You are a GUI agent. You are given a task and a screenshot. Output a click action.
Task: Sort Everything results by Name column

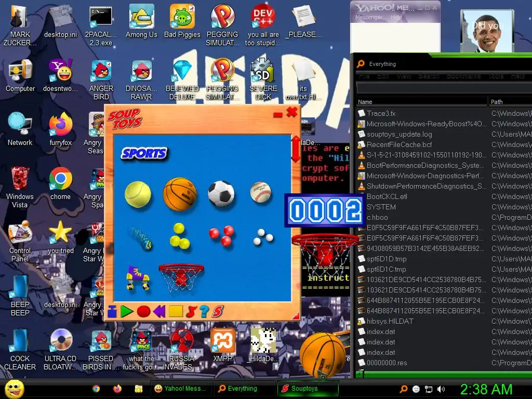click(x=422, y=102)
